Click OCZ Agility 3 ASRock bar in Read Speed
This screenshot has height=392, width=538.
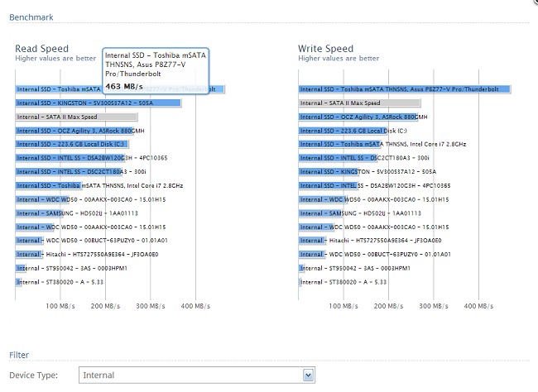pyautogui.click(x=74, y=131)
